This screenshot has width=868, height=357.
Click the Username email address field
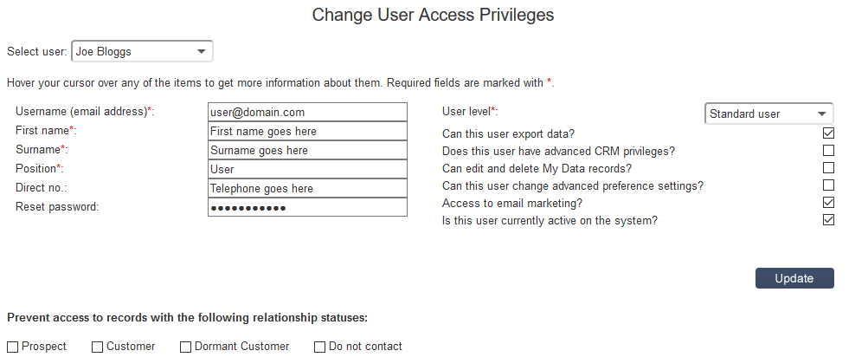coord(307,113)
